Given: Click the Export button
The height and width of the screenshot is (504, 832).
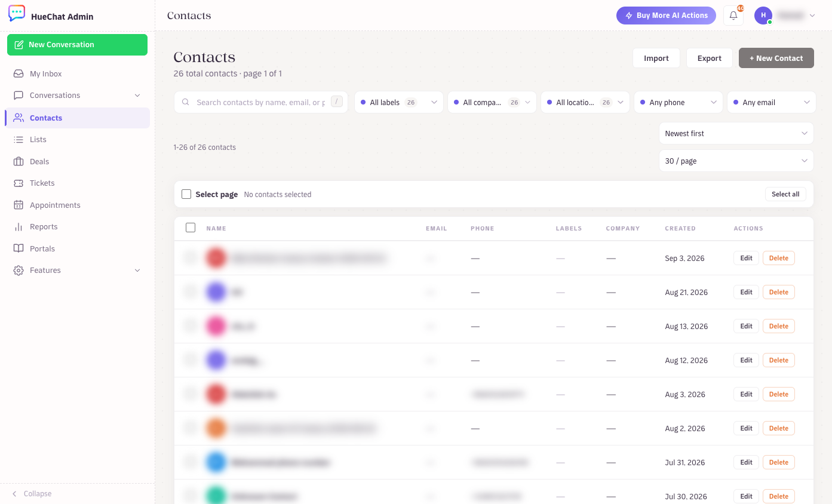Looking at the screenshot, I should click(710, 58).
